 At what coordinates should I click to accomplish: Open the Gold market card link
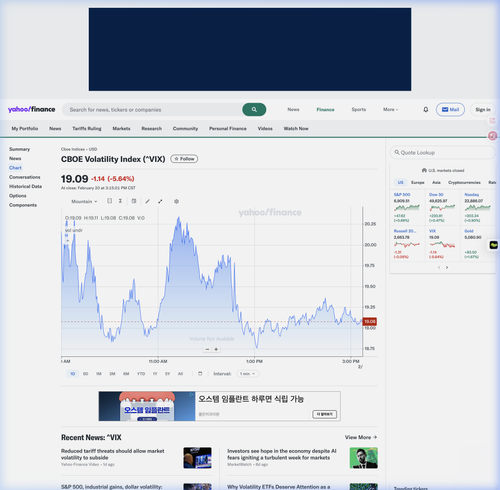pos(469,231)
